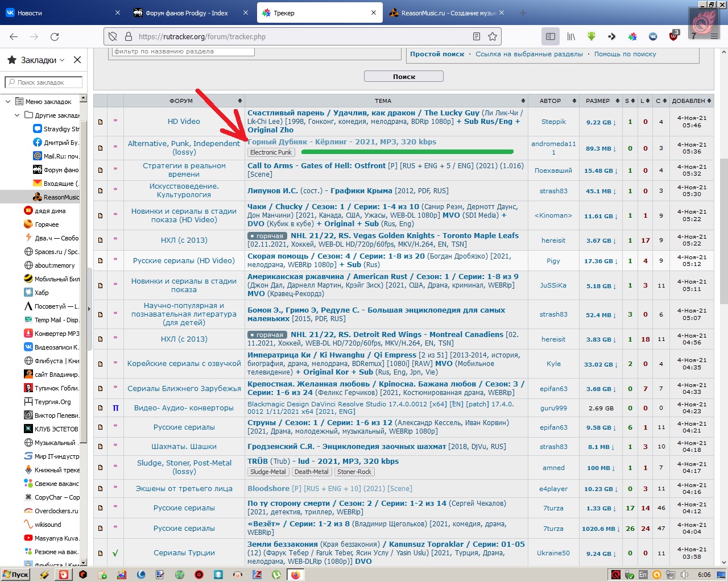Open the Помощь по поиску link
This screenshot has width=728, height=582.
[x=625, y=54]
